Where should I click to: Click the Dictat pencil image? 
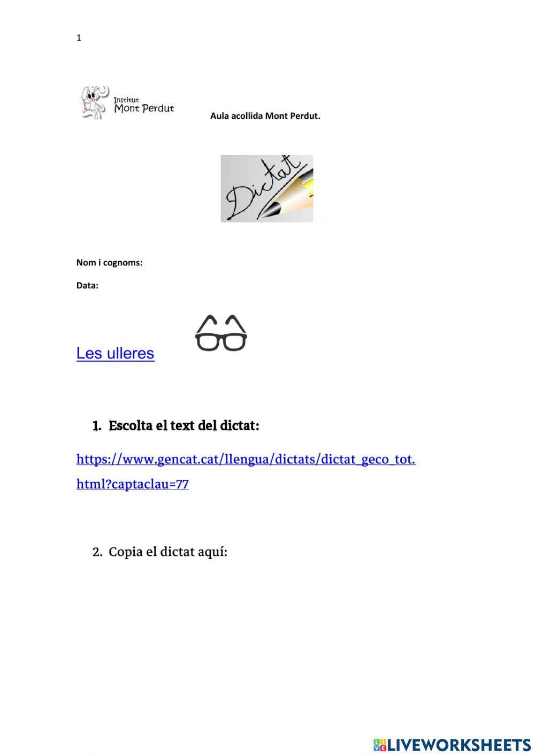coord(267,189)
